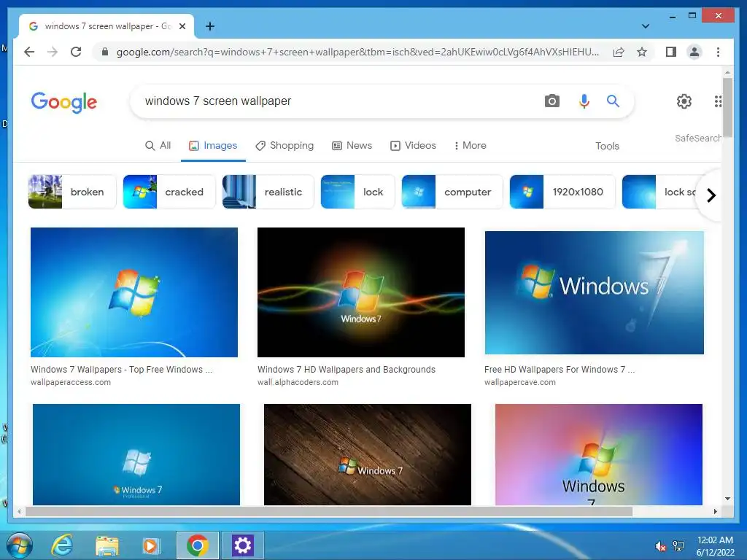
Task: Open a new tab with plus button
Action: click(x=210, y=26)
